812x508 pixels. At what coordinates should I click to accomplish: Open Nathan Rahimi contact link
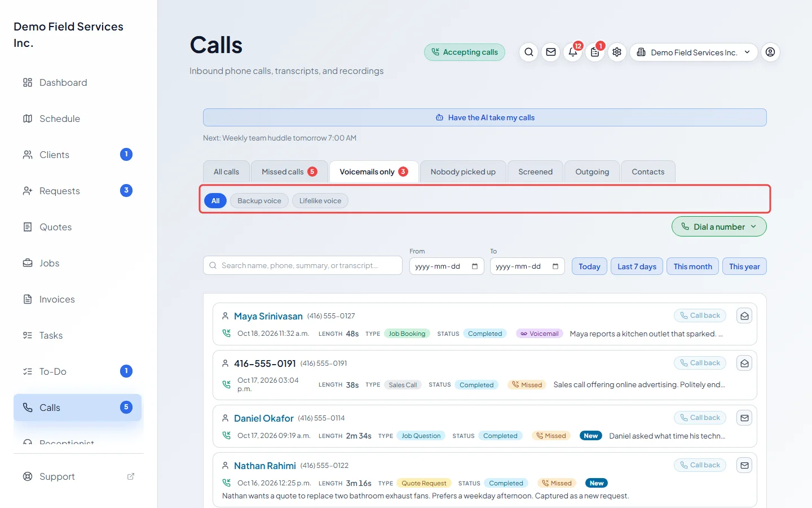point(265,466)
